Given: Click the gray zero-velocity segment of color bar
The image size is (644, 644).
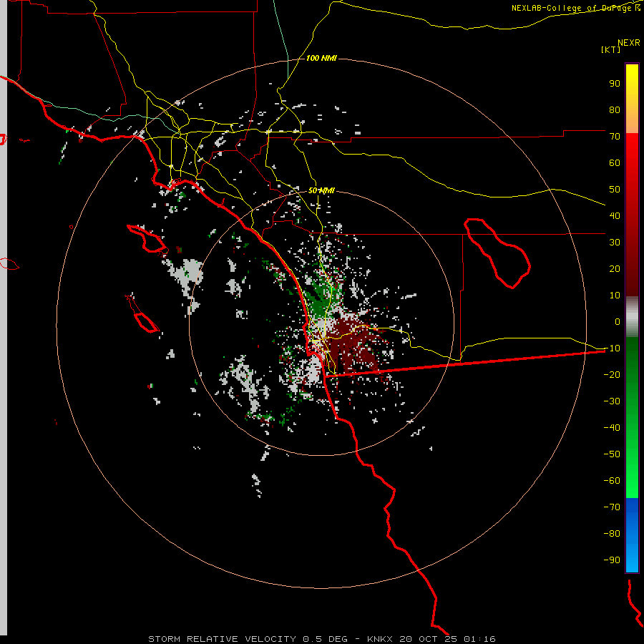Looking at the screenshot, I should coord(632,317).
